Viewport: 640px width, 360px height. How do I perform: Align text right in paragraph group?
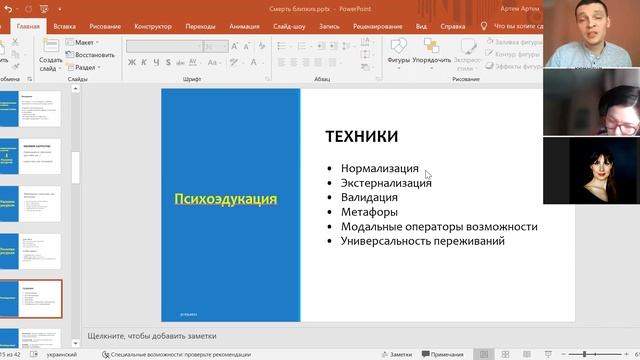click(306, 62)
